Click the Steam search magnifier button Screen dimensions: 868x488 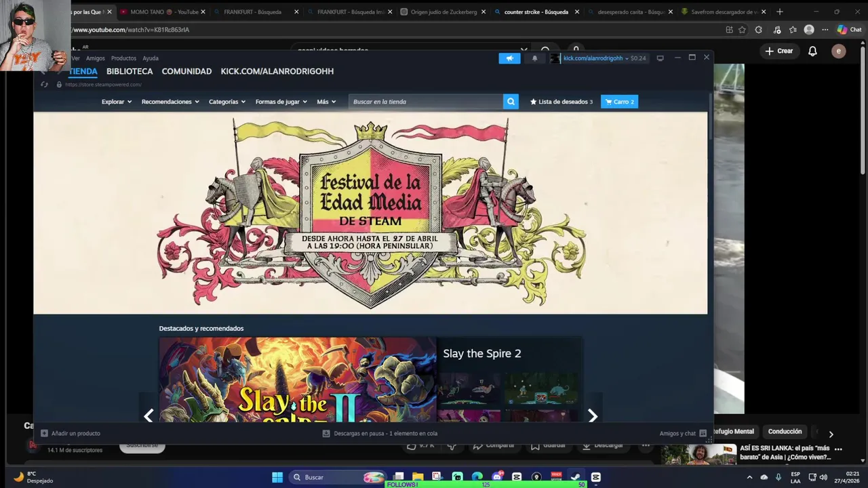coord(511,102)
